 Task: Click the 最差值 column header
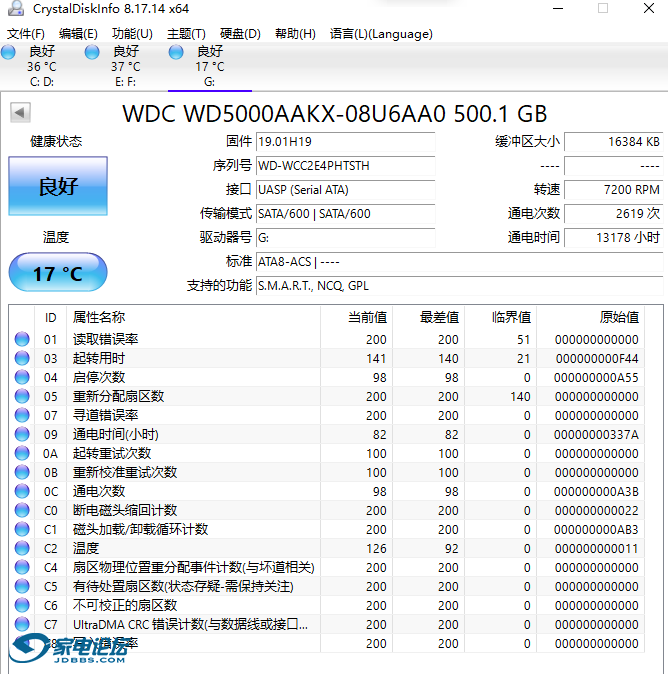(429, 318)
